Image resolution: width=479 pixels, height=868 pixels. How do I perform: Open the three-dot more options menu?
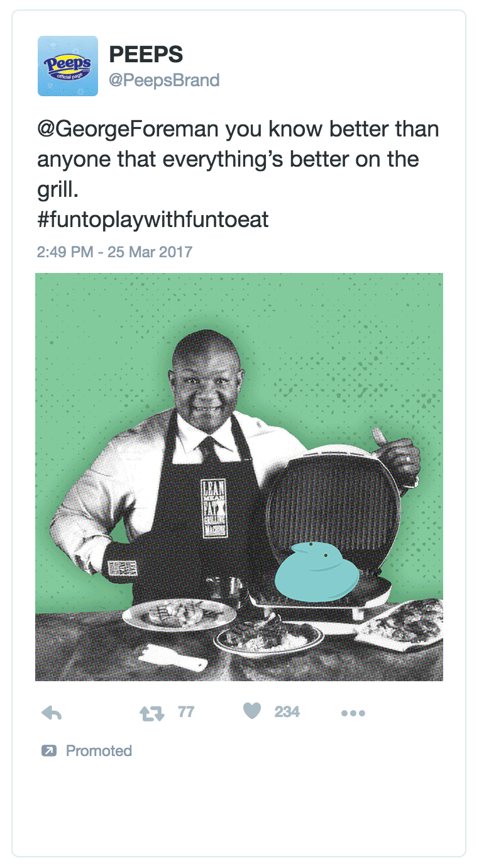(353, 713)
